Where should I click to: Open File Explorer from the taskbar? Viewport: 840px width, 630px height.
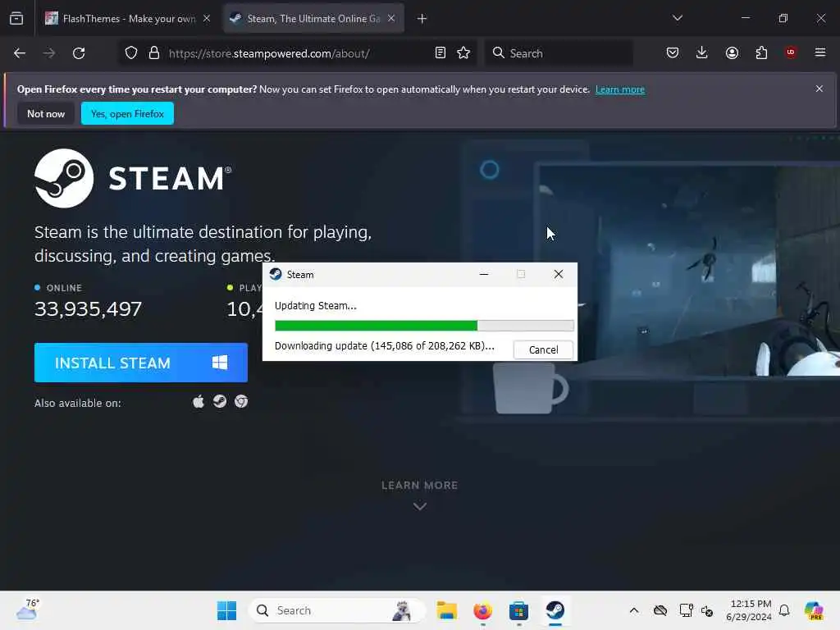coord(446,610)
